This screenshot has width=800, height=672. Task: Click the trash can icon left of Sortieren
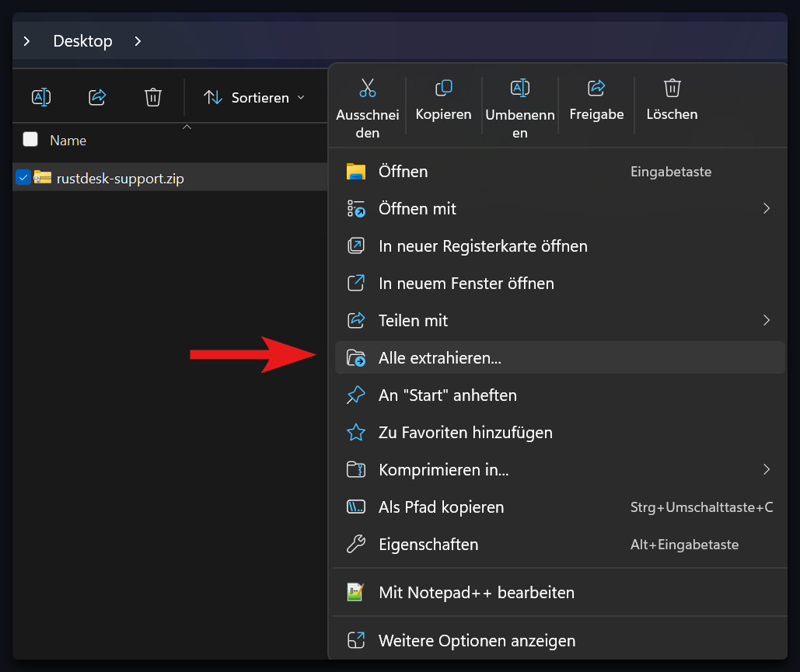point(152,97)
